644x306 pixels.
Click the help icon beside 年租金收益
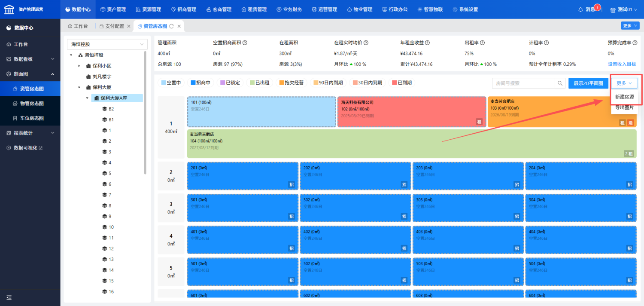click(x=428, y=43)
